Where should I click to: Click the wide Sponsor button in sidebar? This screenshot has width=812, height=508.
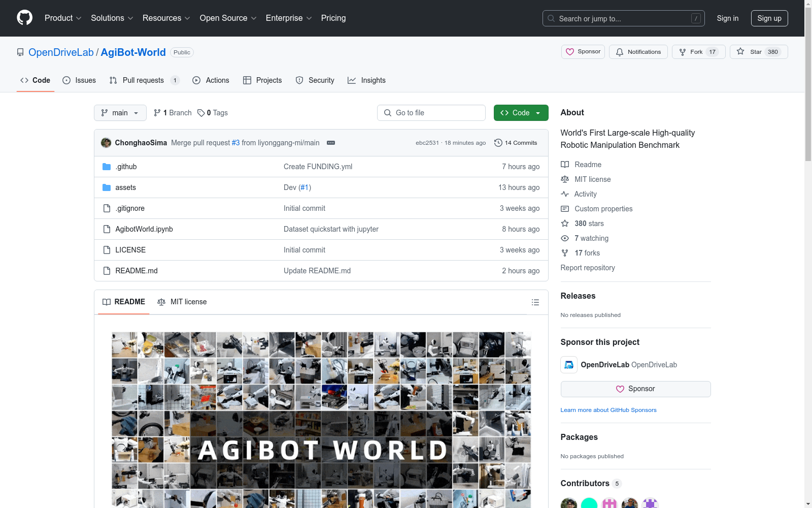(635, 389)
